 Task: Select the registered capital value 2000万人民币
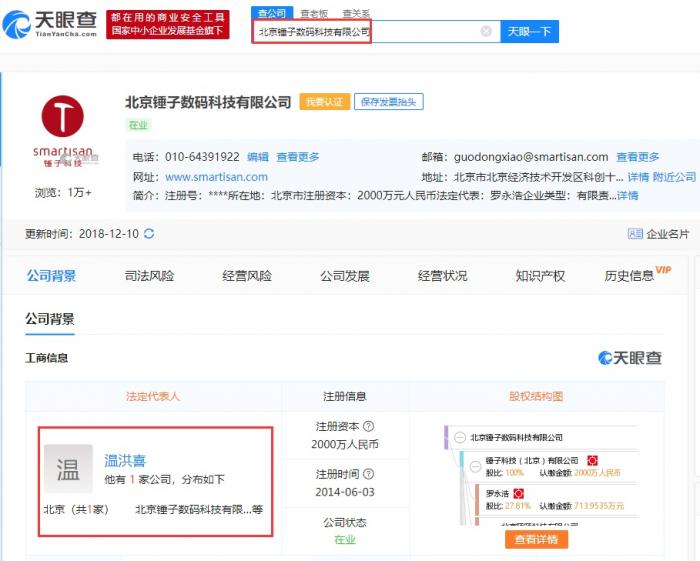(345, 444)
